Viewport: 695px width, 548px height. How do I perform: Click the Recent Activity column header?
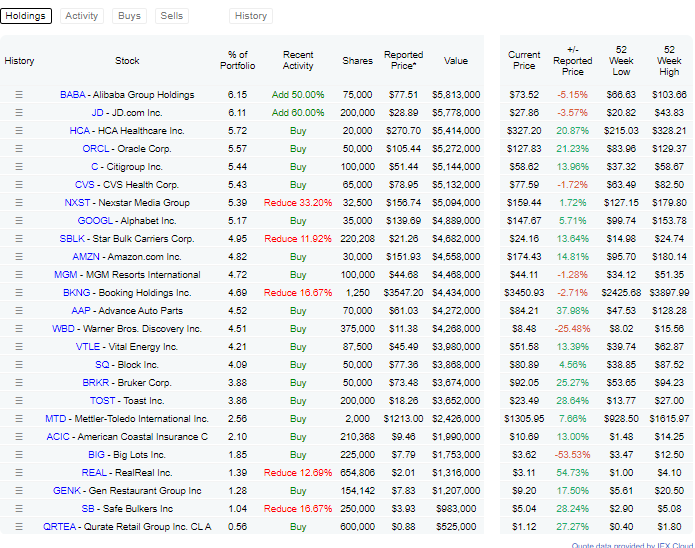pos(298,61)
